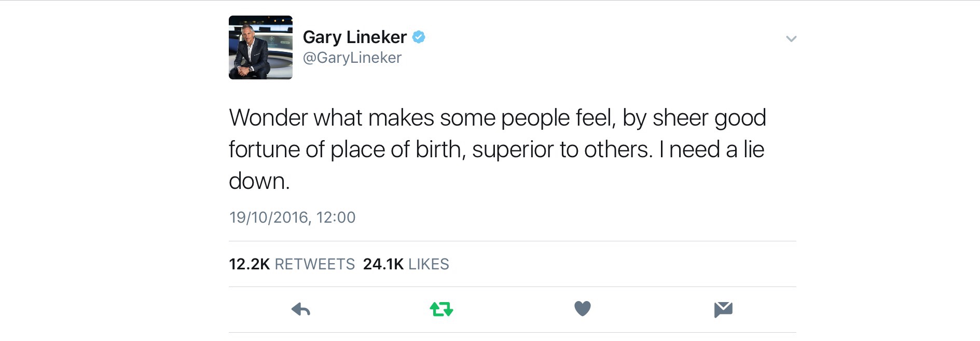Open Gary Lineker's profile photo
Viewport: 980px width, 341px height.
click(260, 47)
